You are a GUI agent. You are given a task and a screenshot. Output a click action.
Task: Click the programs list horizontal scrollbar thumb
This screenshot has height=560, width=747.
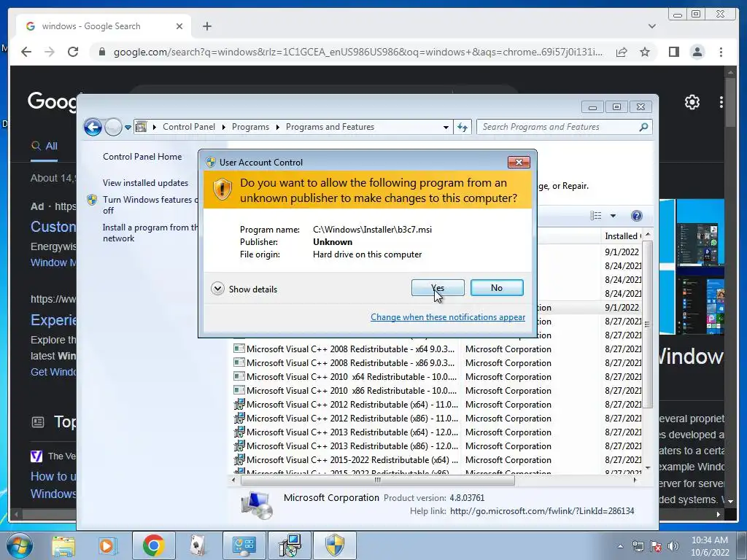click(378, 481)
